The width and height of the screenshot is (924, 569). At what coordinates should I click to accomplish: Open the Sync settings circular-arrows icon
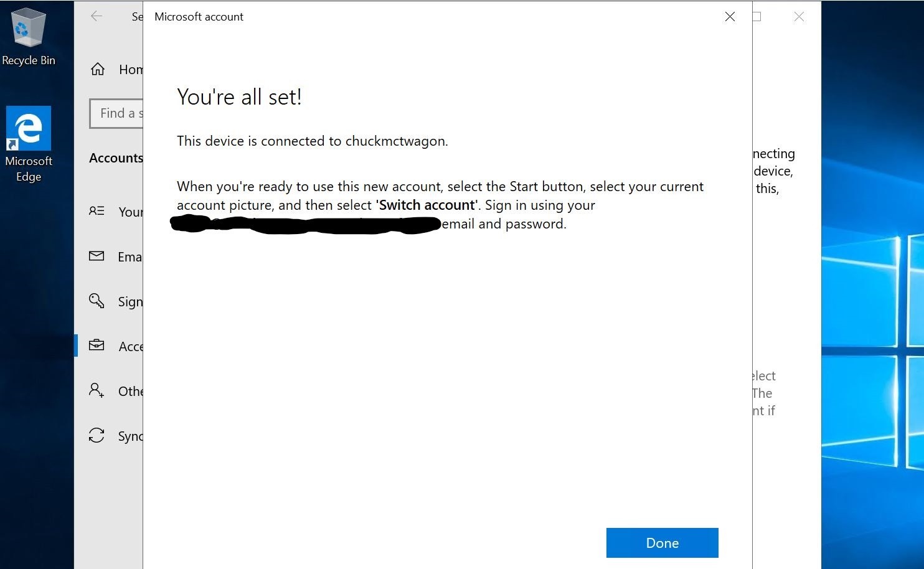pyautogui.click(x=97, y=435)
